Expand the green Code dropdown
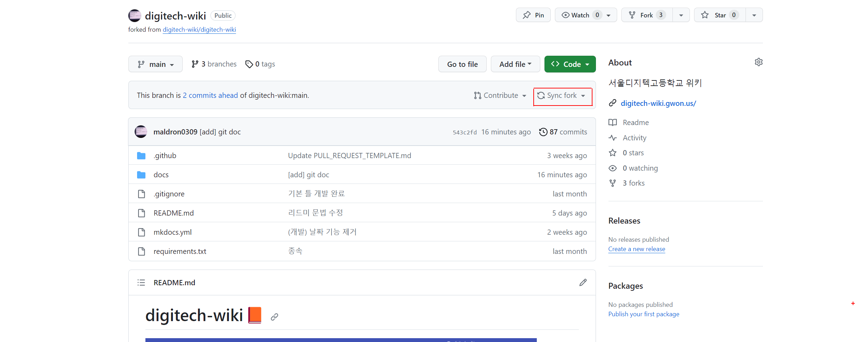 (x=570, y=64)
